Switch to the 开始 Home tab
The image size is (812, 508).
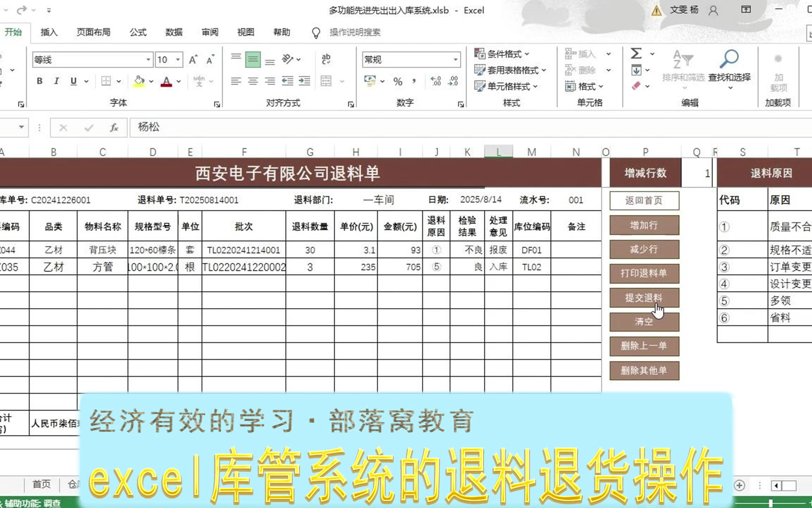(13, 32)
